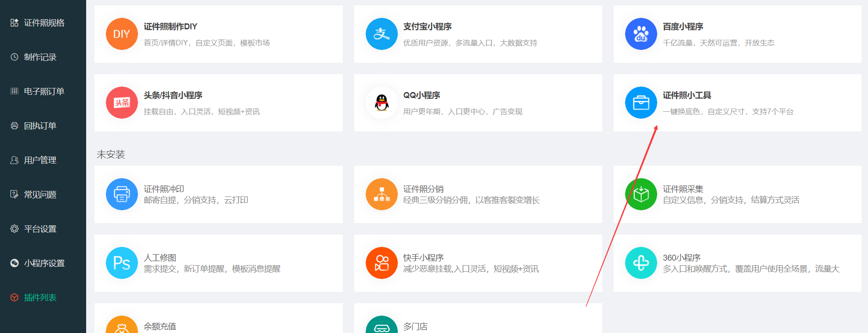Click the 常见问题 sidebar icon
The height and width of the screenshot is (333, 868).
[15, 194]
